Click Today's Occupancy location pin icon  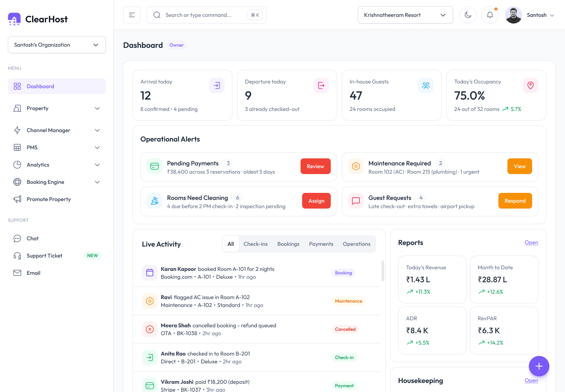(x=530, y=85)
